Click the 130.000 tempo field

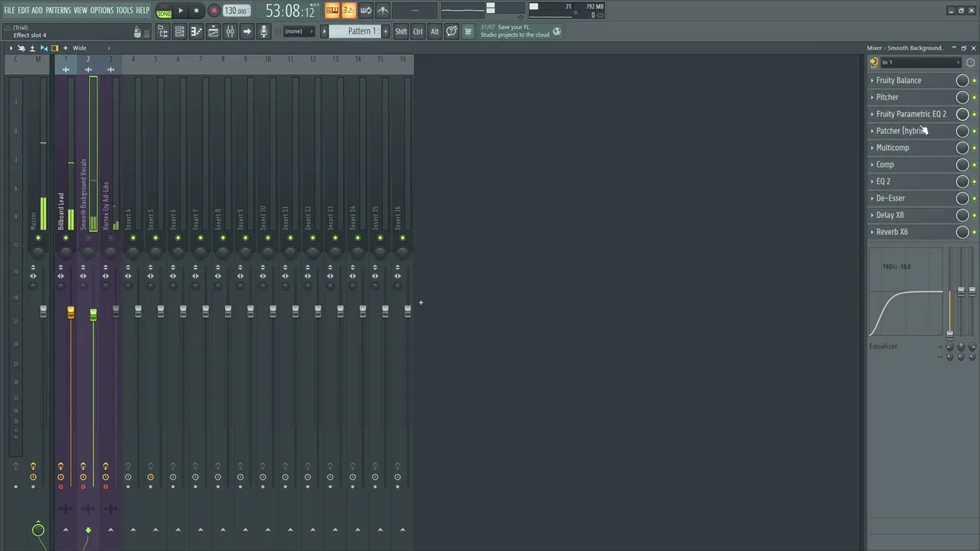[x=237, y=11]
